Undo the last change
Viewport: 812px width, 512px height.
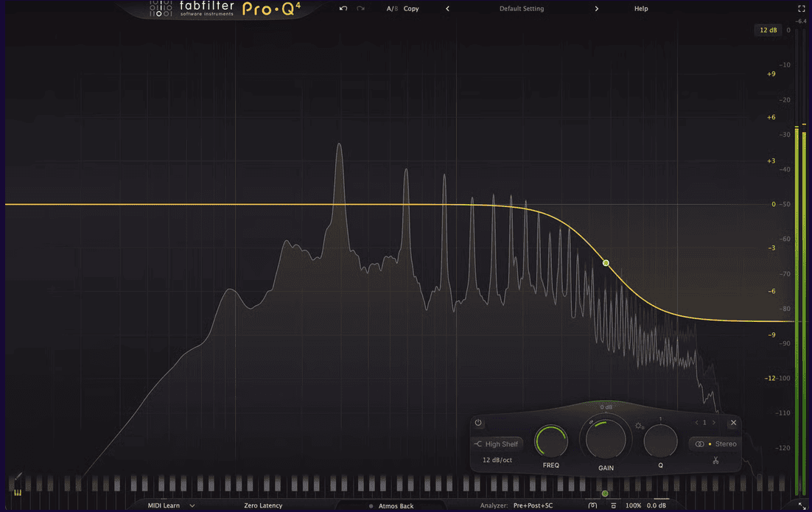[343, 8]
